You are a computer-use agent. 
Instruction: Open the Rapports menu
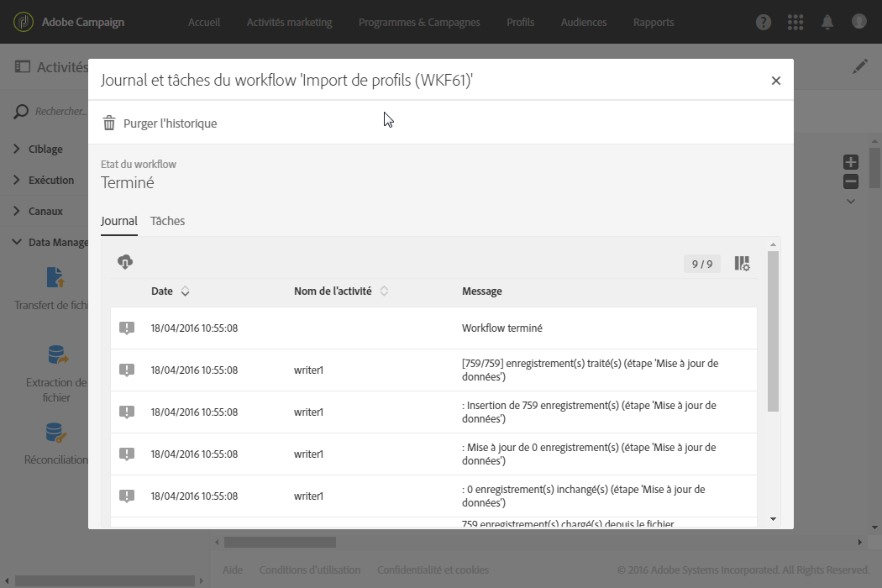654,22
